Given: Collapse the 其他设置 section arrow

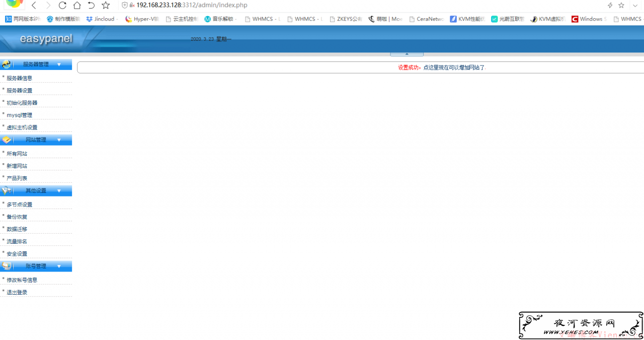Looking at the screenshot, I should 59,191.
